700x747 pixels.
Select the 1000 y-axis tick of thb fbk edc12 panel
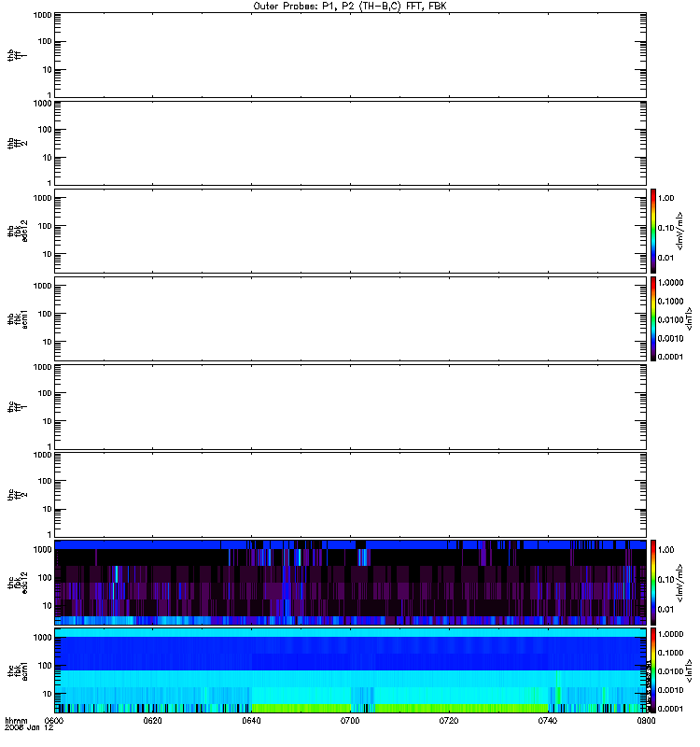pyautogui.click(x=42, y=198)
